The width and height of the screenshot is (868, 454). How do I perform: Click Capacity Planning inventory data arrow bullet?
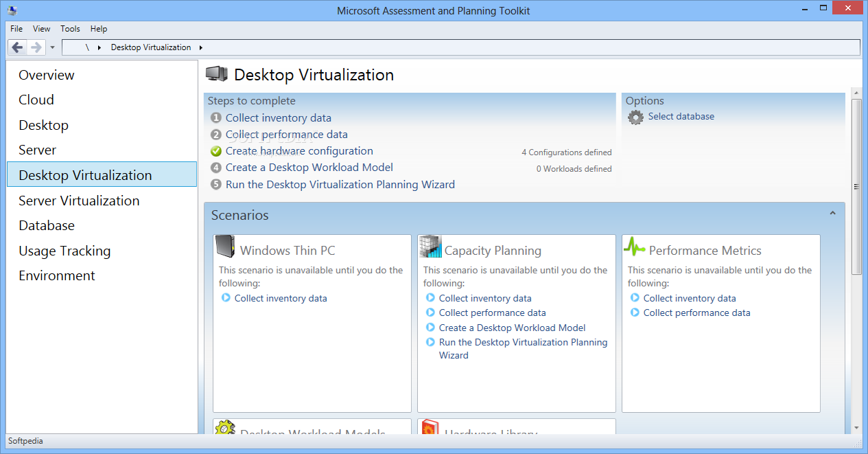click(430, 298)
